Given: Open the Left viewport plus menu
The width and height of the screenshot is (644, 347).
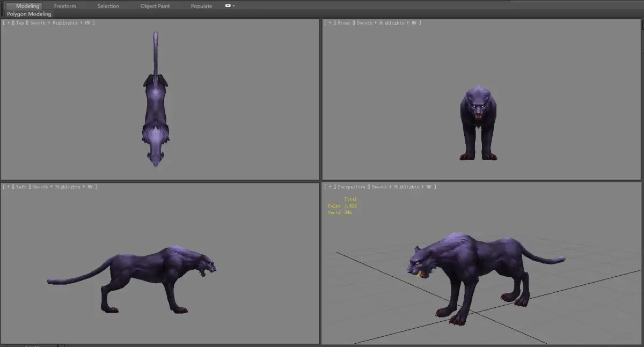Looking at the screenshot, I should 8,187.
